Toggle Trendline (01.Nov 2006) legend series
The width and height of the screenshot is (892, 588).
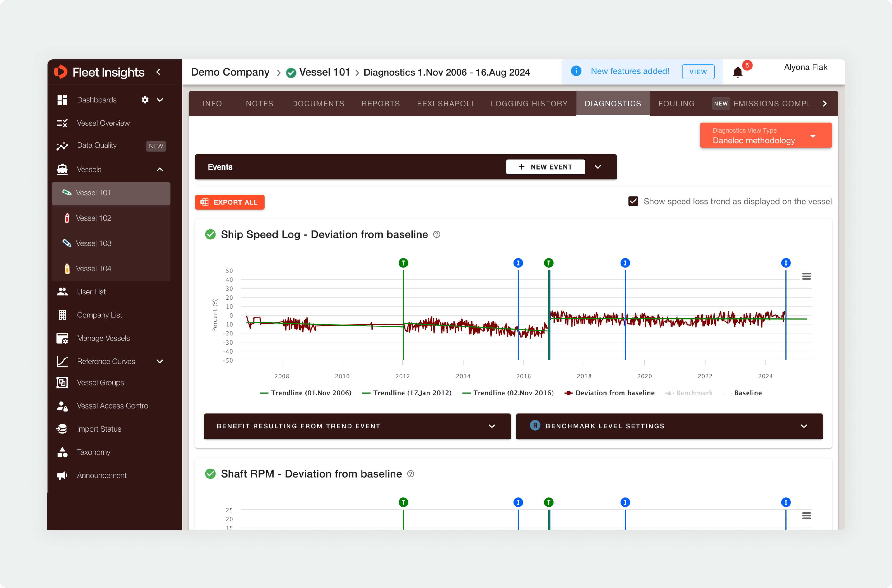(x=306, y=393)
